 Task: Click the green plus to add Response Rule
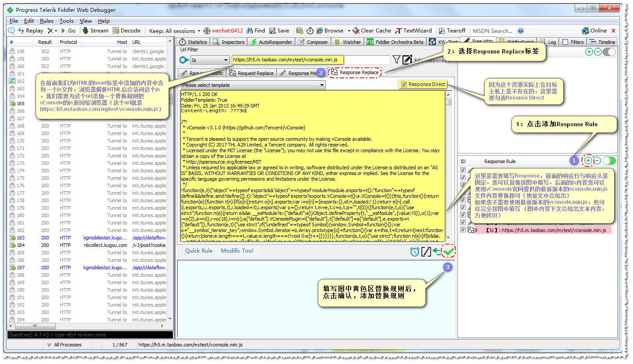588,161
